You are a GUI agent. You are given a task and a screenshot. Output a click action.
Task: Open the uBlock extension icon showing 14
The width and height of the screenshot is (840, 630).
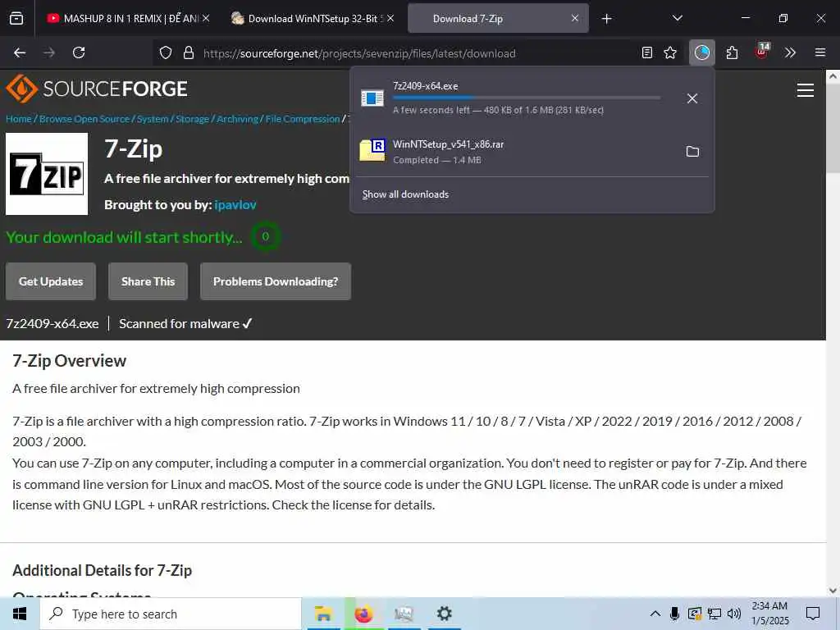[x=762, y=52]
